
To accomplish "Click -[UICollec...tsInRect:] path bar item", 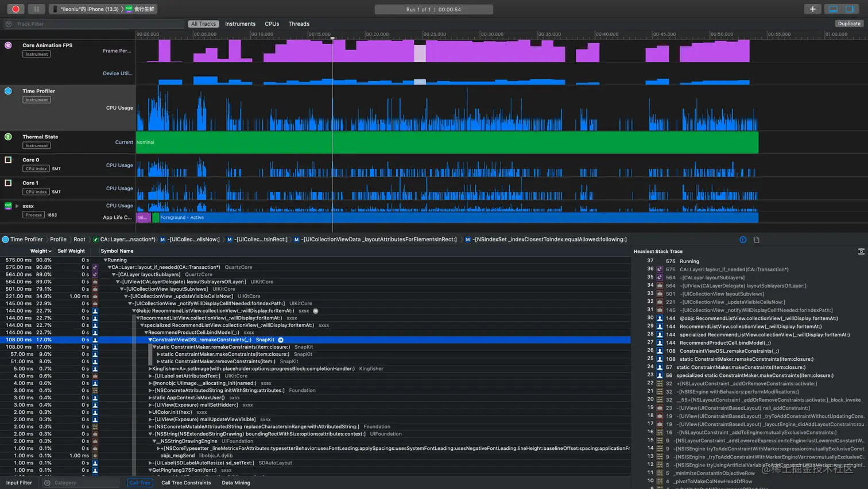I will pyautogui.click(x=261, y=239).
